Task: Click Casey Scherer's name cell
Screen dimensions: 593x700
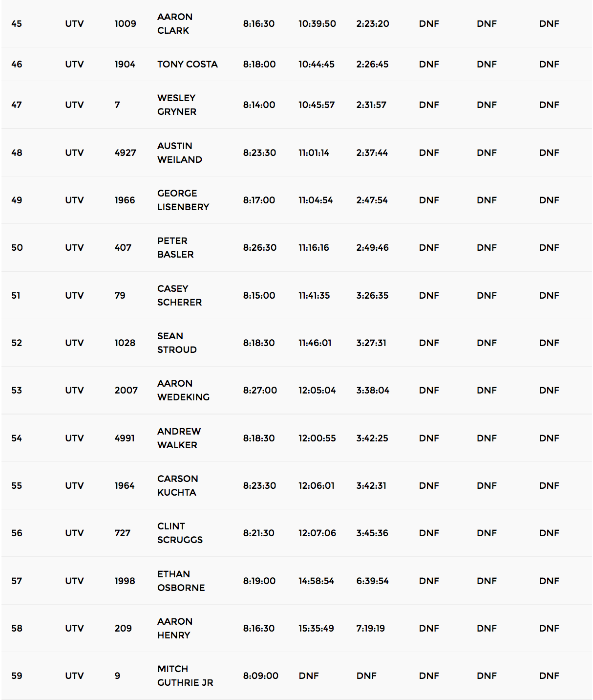Action: (179, 295)
